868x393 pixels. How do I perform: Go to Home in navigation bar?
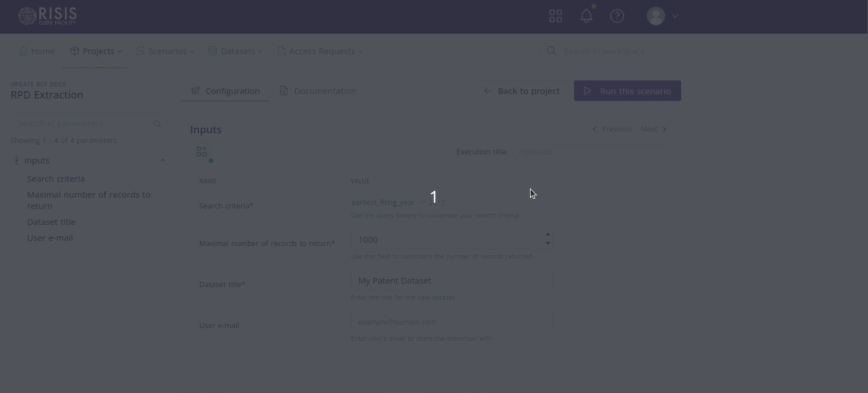37,51
